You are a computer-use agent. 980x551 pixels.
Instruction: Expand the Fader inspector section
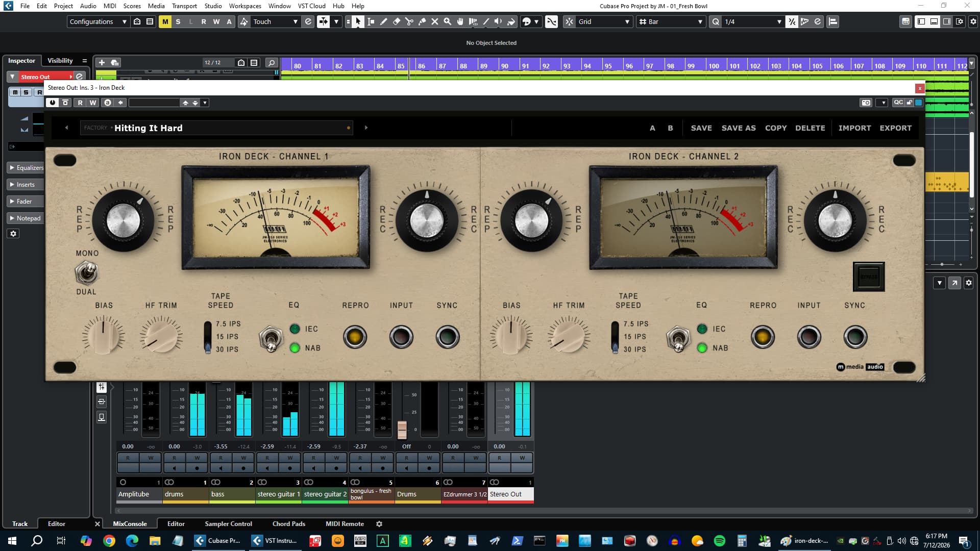(x=26, y=202)
